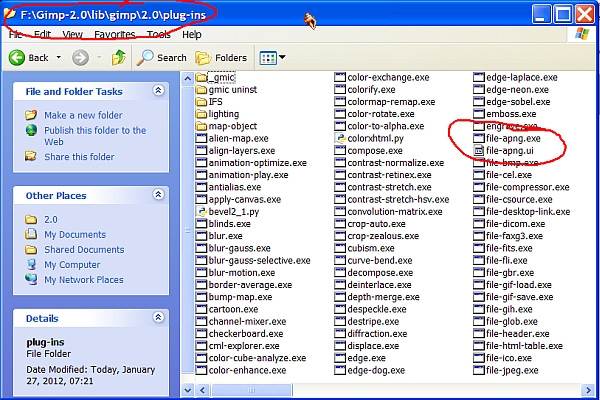Select convolution-matrix.exe file name

[x=395, y=212]
